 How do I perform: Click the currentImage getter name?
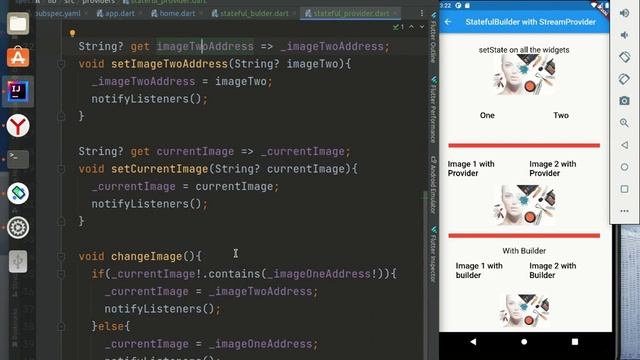pyautogui.click(x=195, y=151)
